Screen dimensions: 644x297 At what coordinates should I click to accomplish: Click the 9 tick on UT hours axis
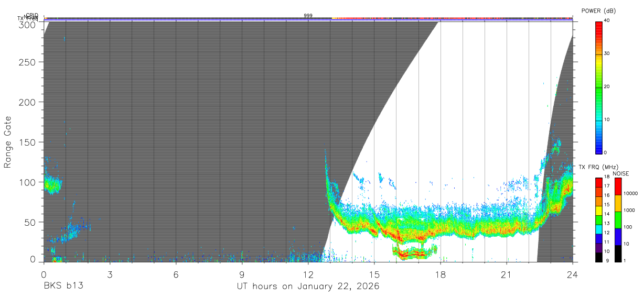pos(242,274)
